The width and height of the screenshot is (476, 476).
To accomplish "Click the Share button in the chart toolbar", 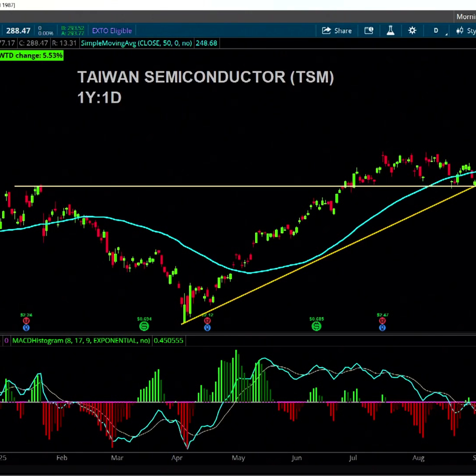I will coord(337,31).
